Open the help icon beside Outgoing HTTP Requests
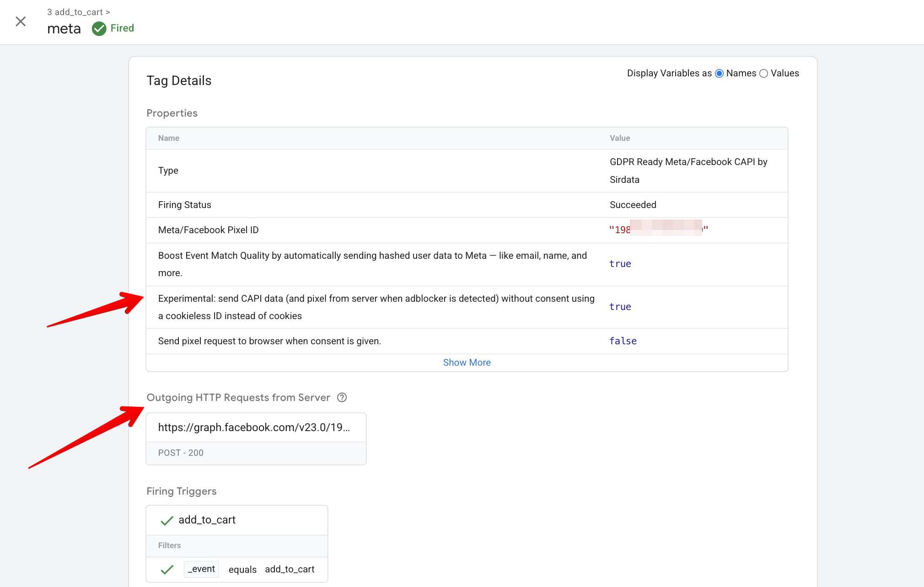Screen dimensions: 924x587 pos(342,397)
